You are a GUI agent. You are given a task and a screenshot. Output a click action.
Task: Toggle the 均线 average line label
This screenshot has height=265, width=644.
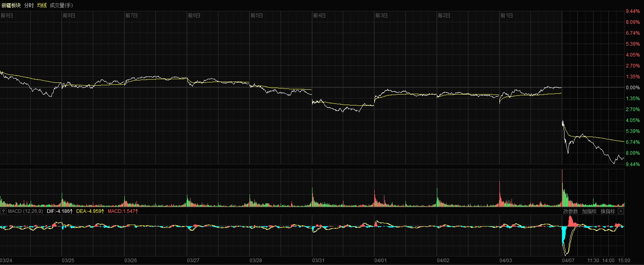(42, 5)
